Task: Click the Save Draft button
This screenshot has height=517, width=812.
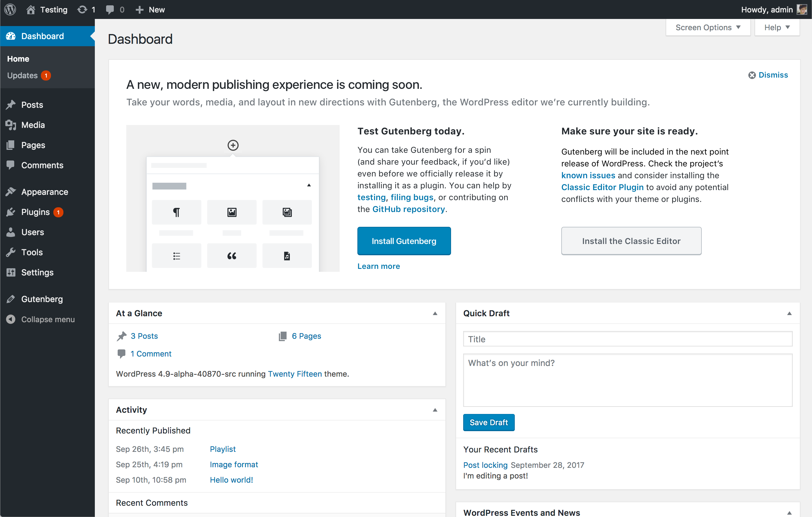Action: [489, 422]
